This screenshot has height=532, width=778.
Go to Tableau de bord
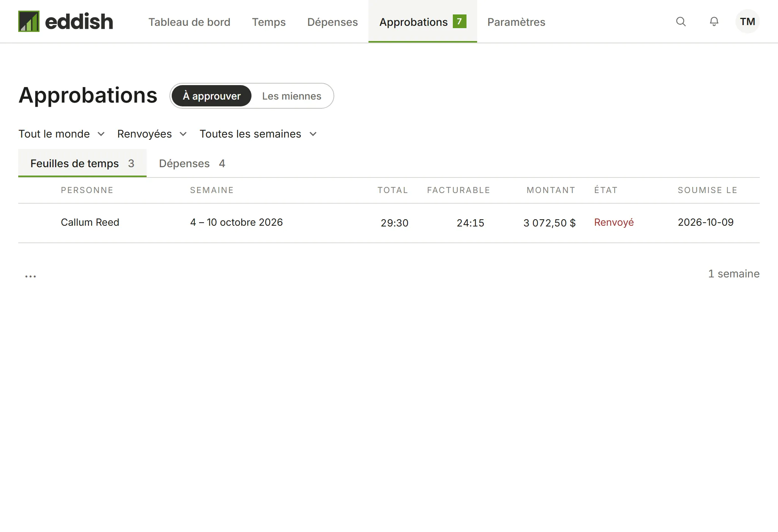[189, 22]
